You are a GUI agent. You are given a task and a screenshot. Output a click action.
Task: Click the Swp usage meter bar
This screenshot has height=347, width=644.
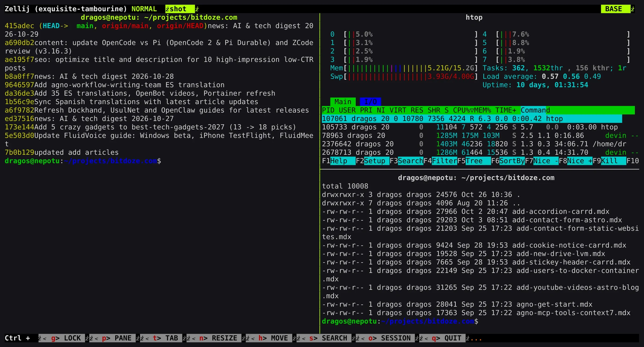(x=404, y=76)
